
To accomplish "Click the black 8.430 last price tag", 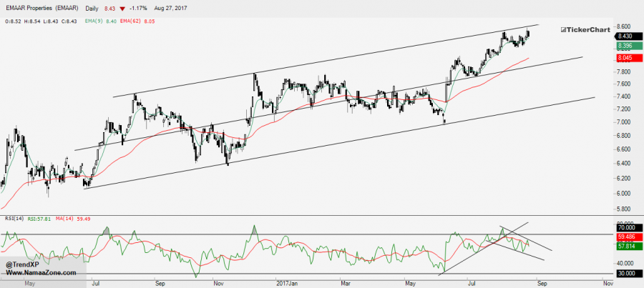I will coord(625,36).
